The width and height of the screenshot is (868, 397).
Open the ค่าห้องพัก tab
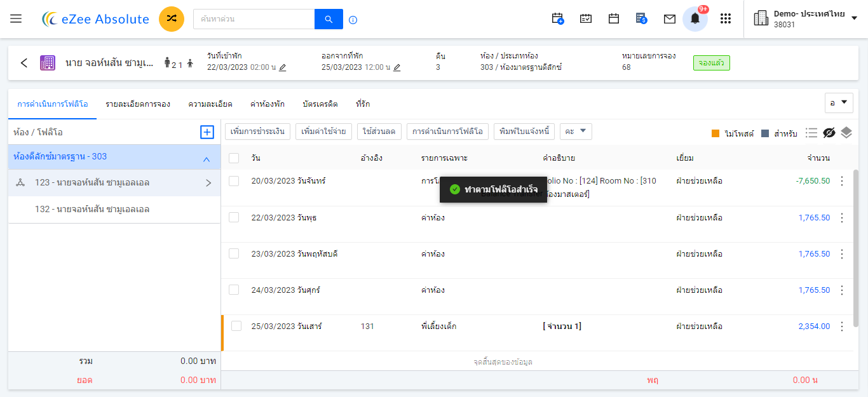(x=268, y=104)
